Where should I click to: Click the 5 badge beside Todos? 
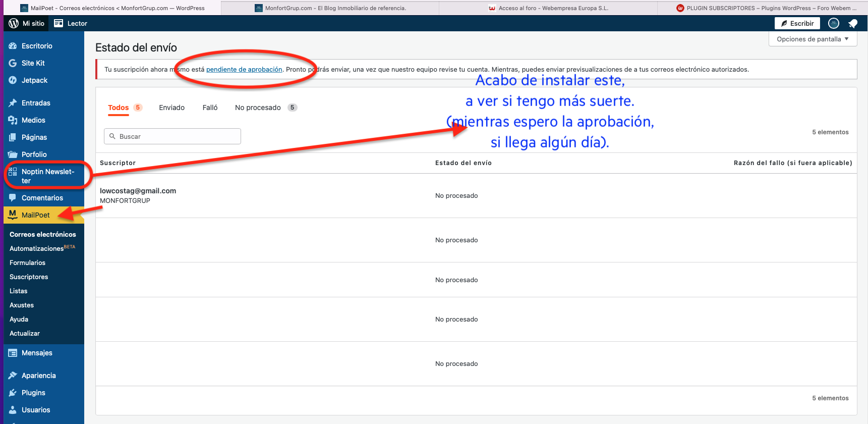pyautogui.click(x=138, y=108)
